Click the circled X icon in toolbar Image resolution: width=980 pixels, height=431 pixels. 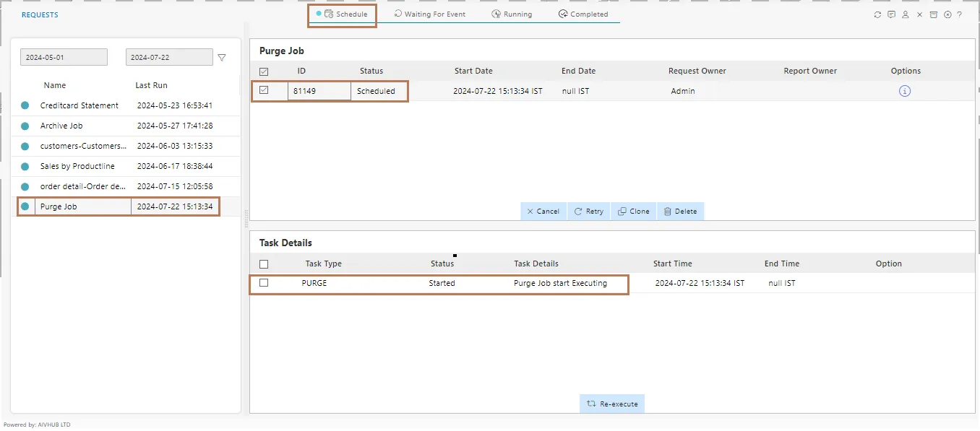coord(947,14)
